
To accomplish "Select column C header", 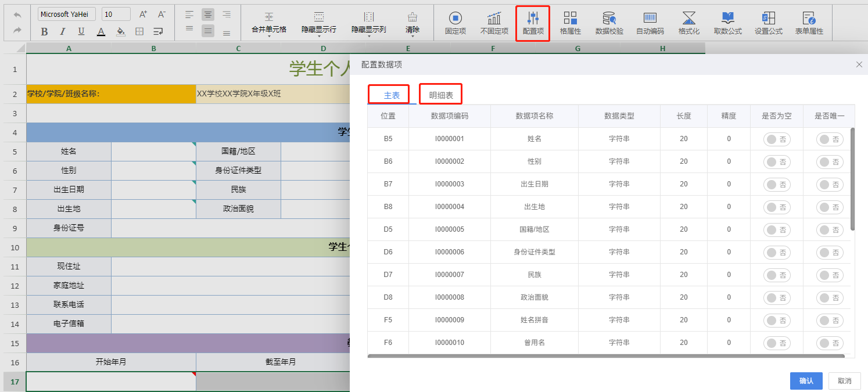I will tap(238, 49).
